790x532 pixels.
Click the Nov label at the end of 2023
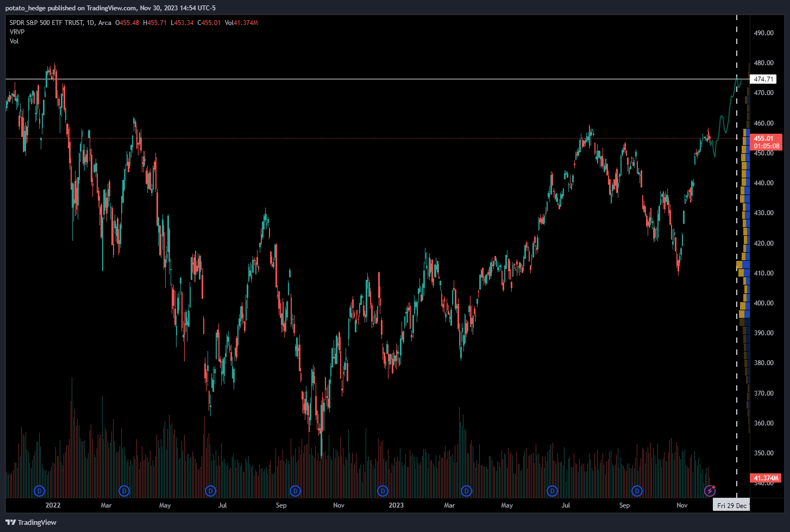point(682,505)
